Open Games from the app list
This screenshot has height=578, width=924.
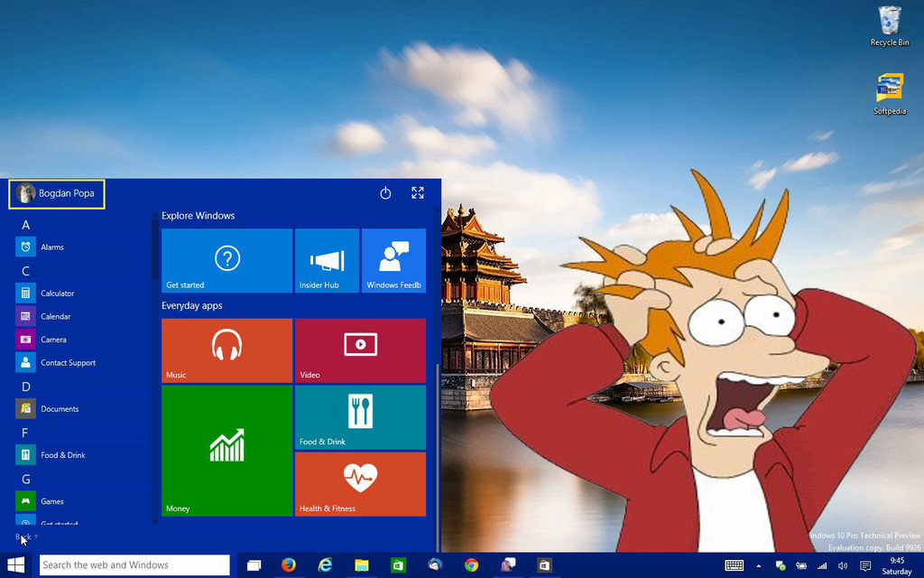82,501
